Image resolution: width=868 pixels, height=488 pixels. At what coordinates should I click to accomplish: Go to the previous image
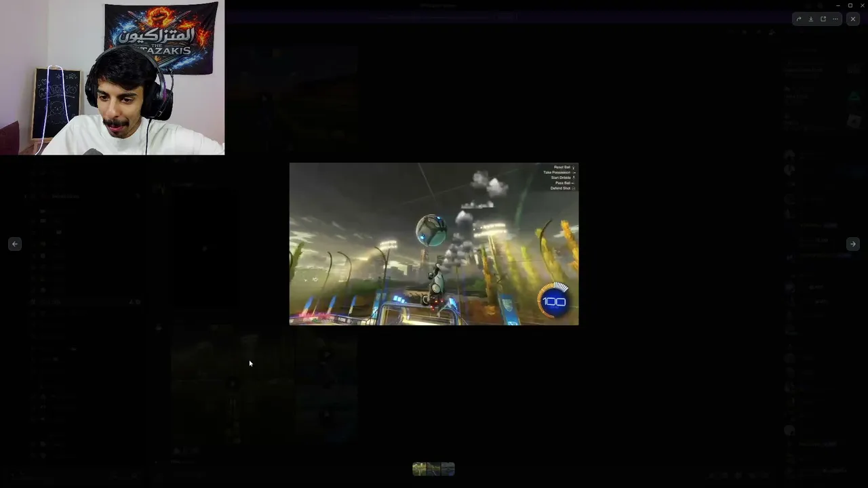click(x=15, y=244)
